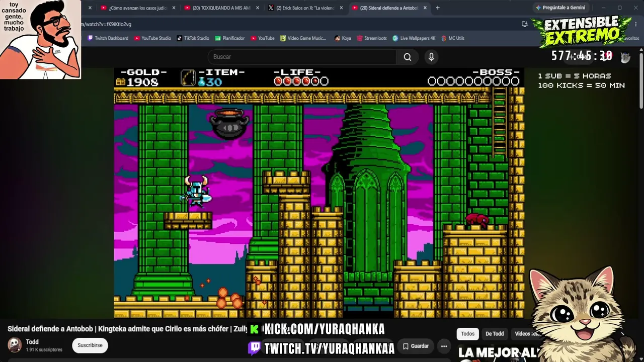The width and height of the screenshot is (644, 362).
Task: Close the 'Sideral defiende a Antobob' tab
Action: tap(425, 8)
